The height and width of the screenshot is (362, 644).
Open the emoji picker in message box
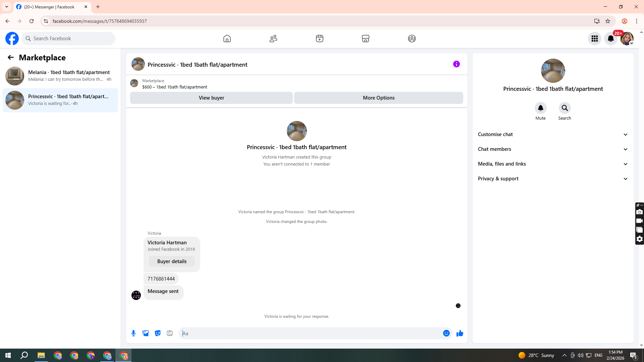(446, 333)
